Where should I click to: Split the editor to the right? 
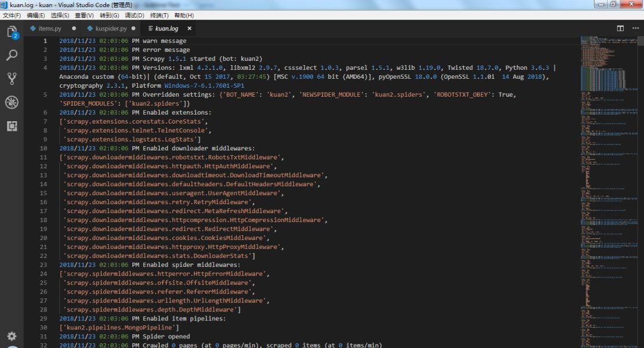[x=620, y=29]
